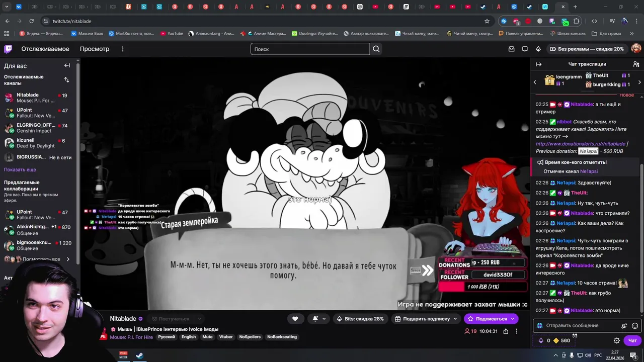Image resolution: width=644 pixels, height=362 pixels.
Task: Select bigmooseknu... suggested channel
Action: pyautogui.click(x=38, y=245)
